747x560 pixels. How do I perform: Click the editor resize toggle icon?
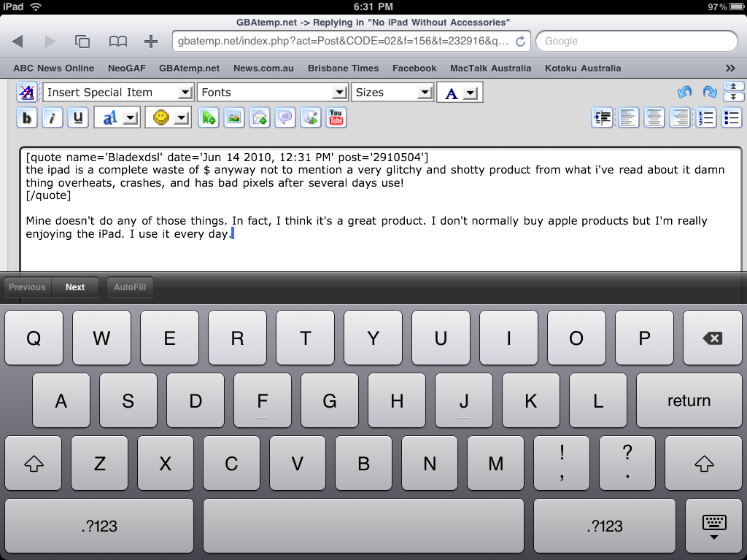click(733, 91)
